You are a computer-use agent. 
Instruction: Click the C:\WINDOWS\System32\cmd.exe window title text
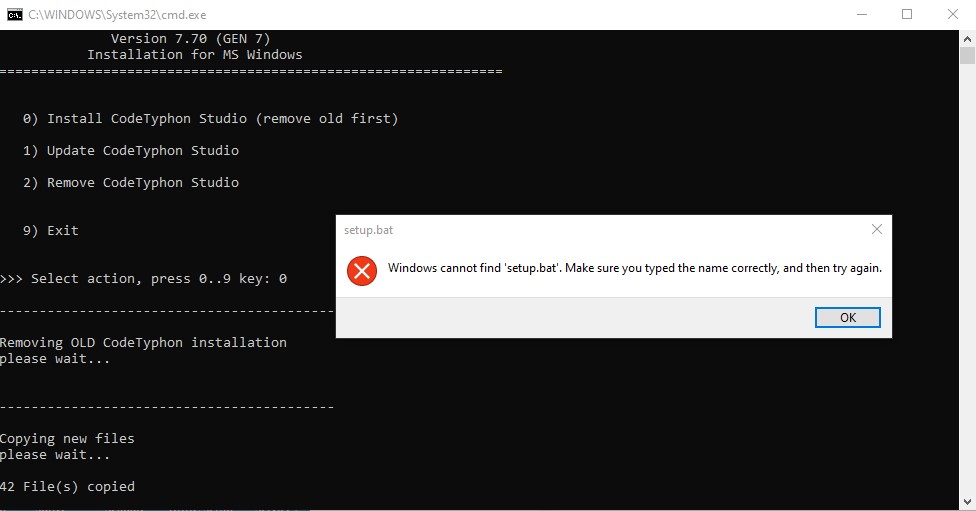117,15
